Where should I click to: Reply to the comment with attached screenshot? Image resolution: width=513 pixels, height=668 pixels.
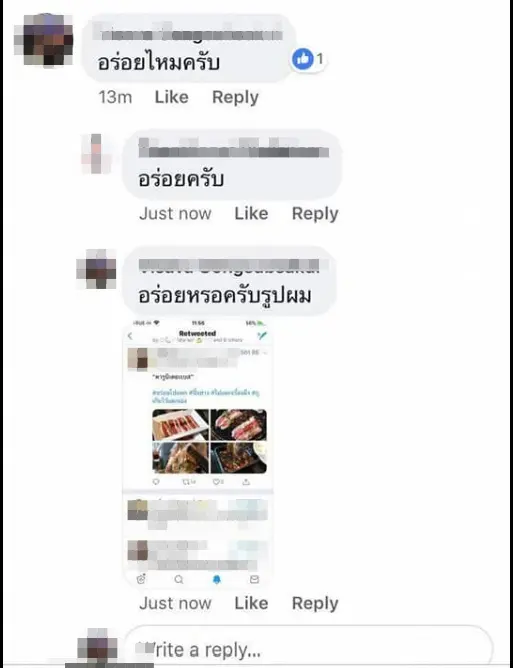click(x=315, y=603)
